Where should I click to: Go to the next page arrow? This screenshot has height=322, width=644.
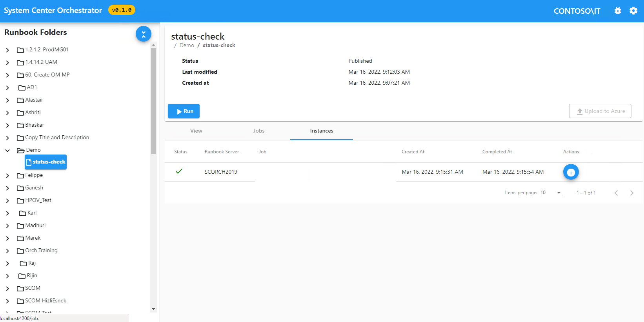point(631,193)
